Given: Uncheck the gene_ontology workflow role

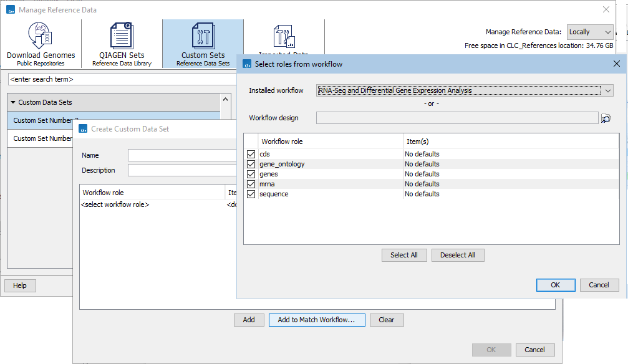Looking at the screenshot, I should point(250,164).
